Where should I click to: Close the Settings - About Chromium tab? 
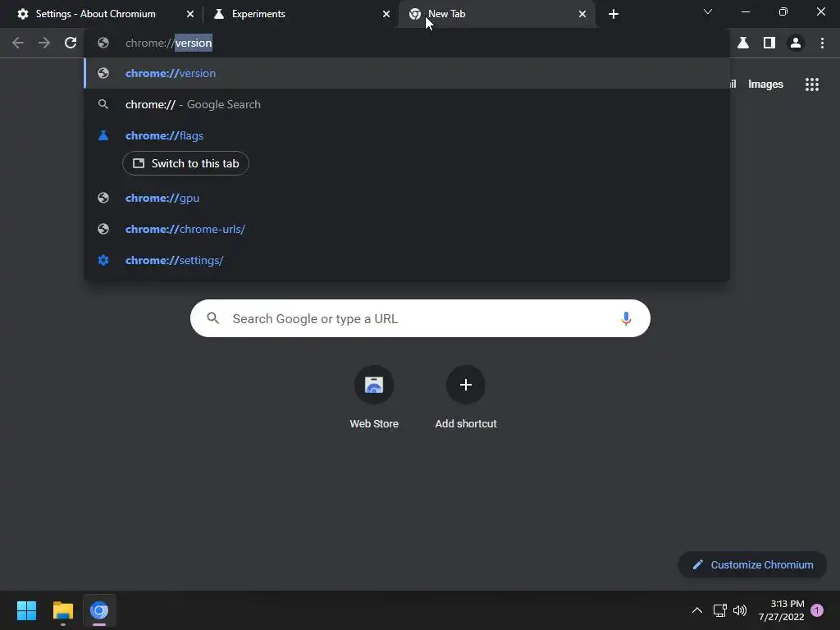190,14
